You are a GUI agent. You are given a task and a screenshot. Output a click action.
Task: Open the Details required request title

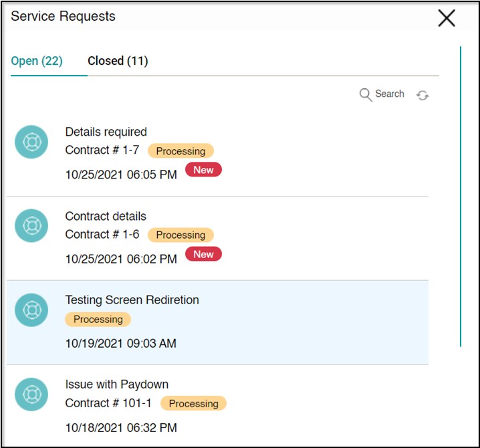[x=106, y=132]
